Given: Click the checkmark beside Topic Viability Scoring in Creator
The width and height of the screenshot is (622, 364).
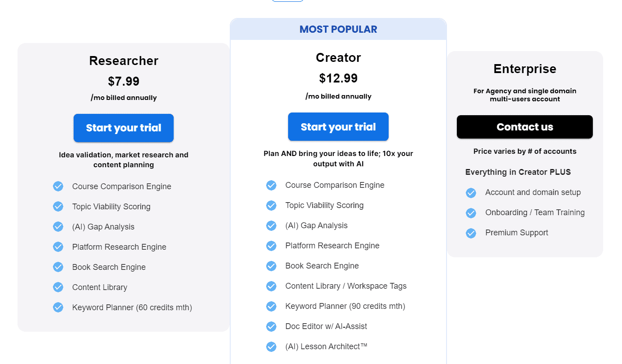Looking at the screenshot, I should (x=272, y=205).
